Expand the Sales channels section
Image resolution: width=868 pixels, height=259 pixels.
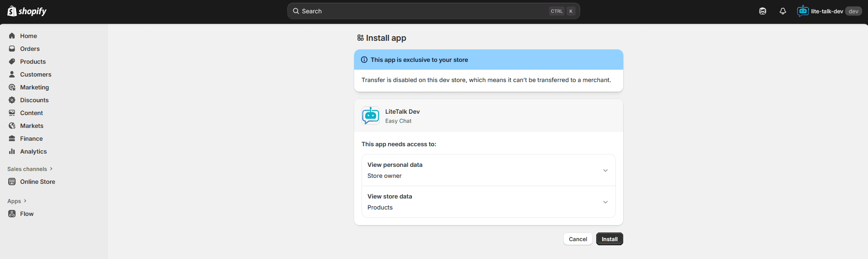[30, 169]
